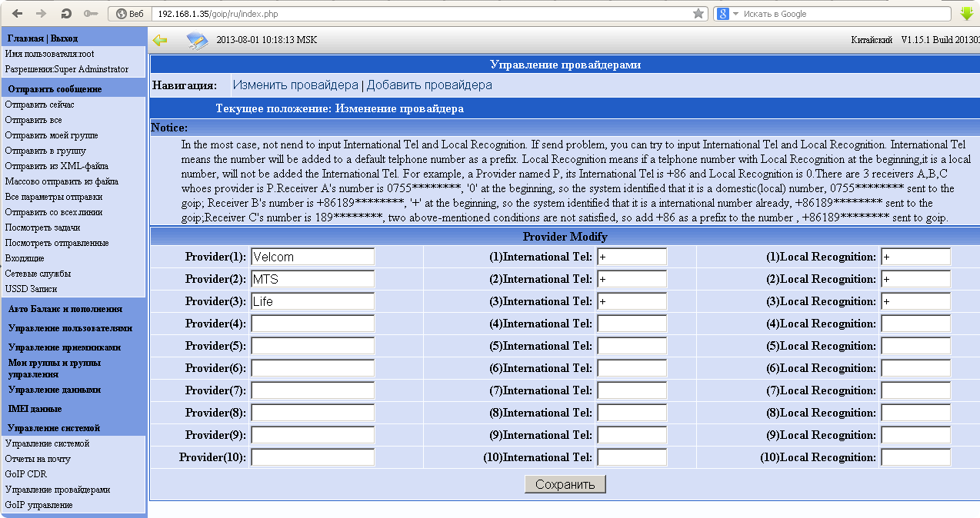
Task: Open Все параметры отправки
Action: (x=53, y=197)
